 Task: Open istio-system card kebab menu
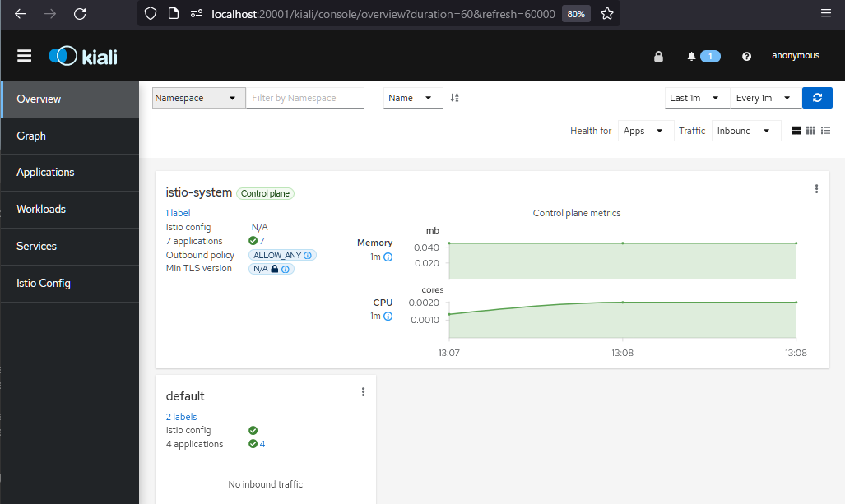[x=816, y=189]
